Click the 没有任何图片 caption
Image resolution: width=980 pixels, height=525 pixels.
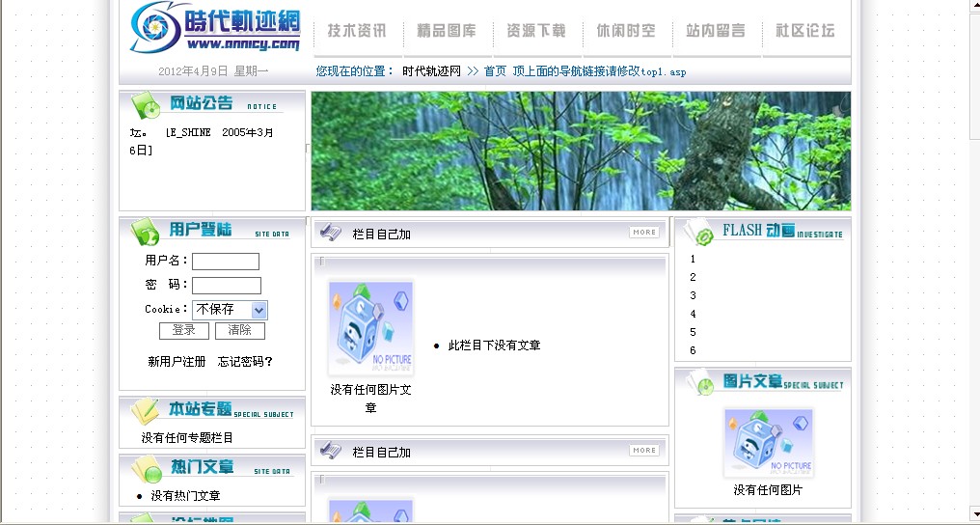pyautogui.click(x=768, y=490)
